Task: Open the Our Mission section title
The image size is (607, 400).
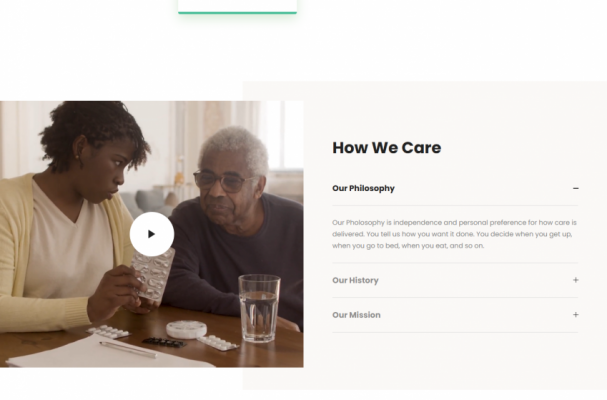Action: tap(356, 315)
